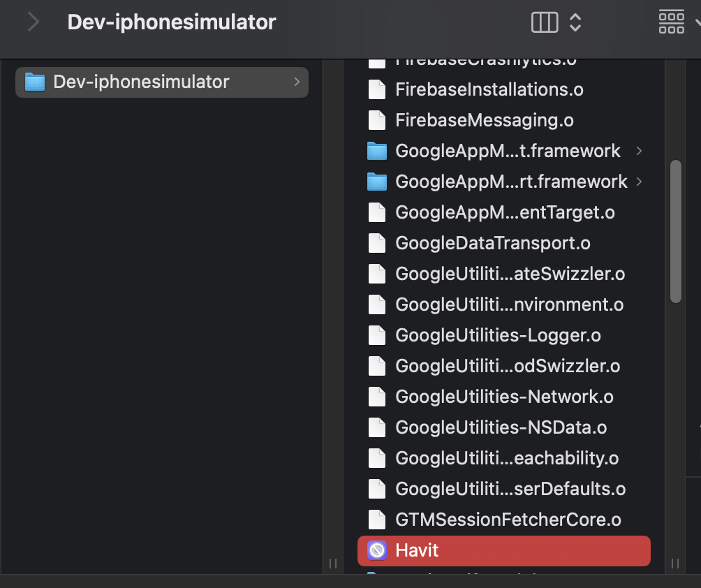This screenshot has width=701, height=588.
Task: Click the GoogleDataTransport.o file icon
Action: click(377, 243)
